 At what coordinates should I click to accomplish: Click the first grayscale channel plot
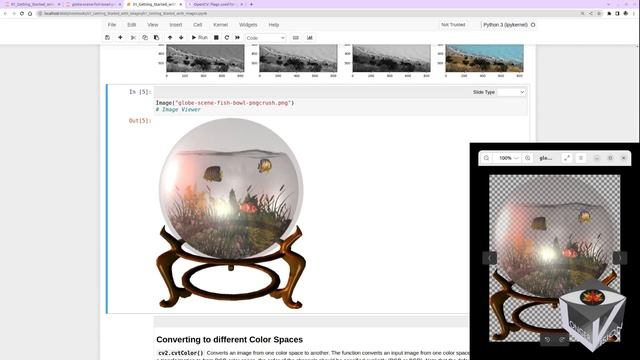205,58
